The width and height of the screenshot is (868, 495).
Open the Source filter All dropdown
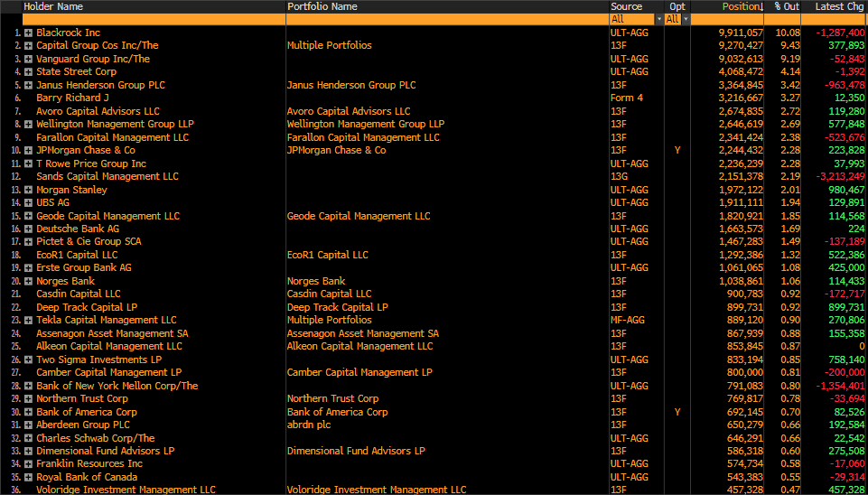tap(635, 19)
